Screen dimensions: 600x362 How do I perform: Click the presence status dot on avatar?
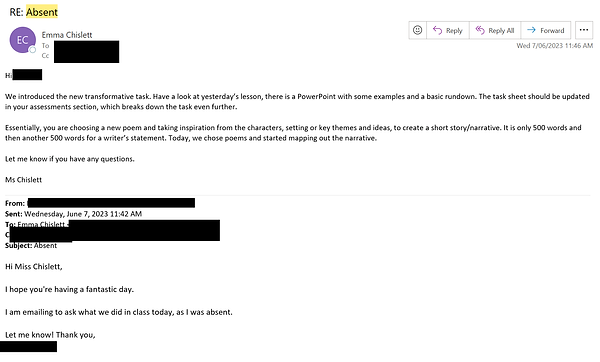click(33, 50)
